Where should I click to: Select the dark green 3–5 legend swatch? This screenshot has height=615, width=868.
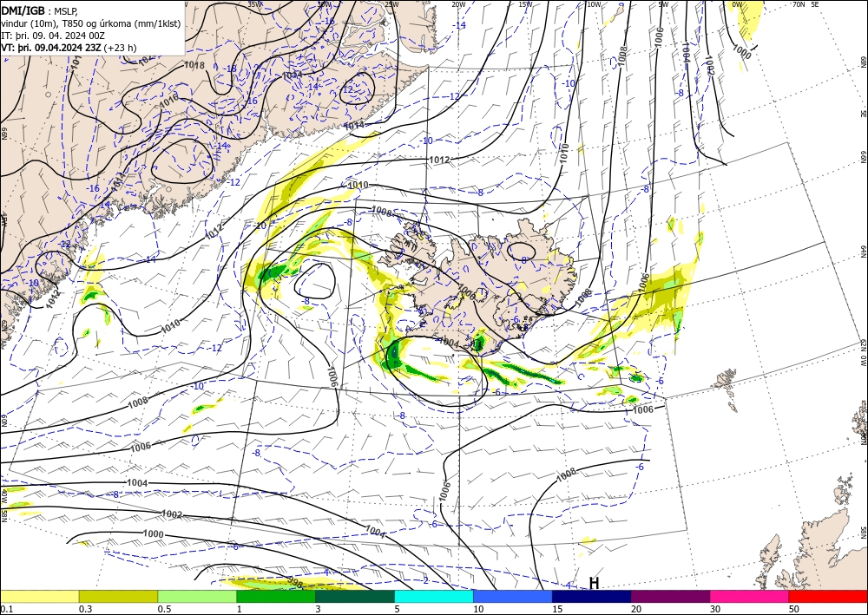click(x=355, y=596)
